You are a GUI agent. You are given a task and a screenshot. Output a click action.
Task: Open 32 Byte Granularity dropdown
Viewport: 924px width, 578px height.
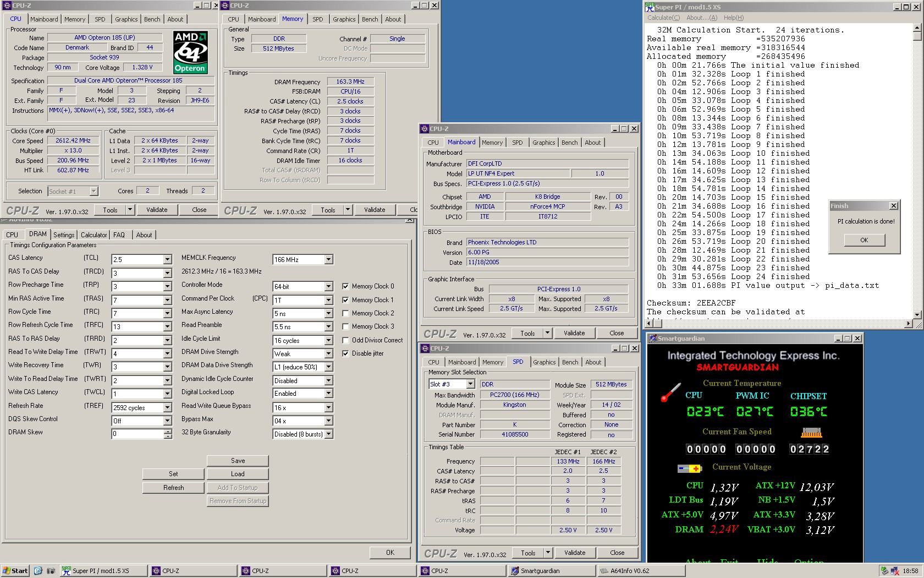point(328,434)
